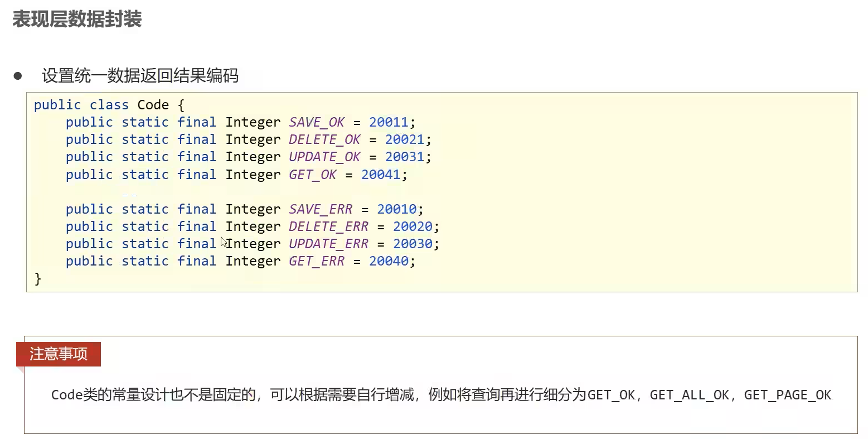Image resolution: width=868 pixels, height=439 pixels.
Task: Click GET_PAGE_OK in the note text
Action: click(x=787, y=395)
